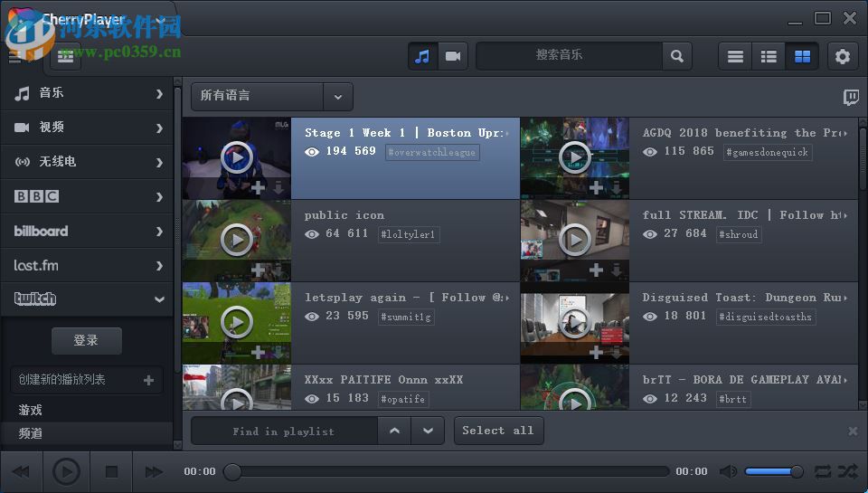Click the search magnifier button
Screen dimensions: 868x493
coord(677,56)
